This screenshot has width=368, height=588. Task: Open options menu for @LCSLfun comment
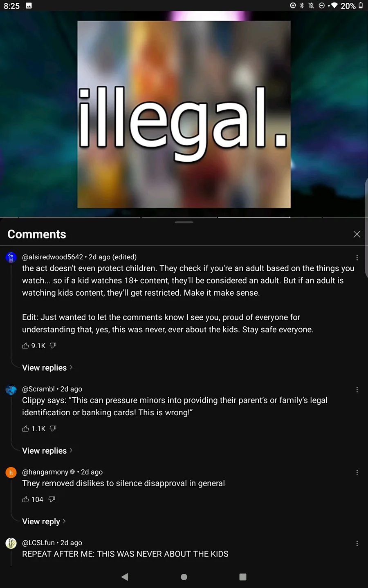pos(357,543)
